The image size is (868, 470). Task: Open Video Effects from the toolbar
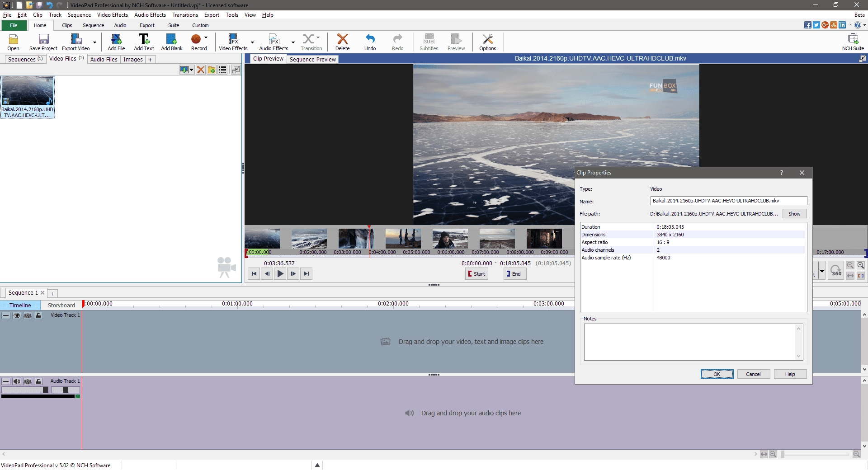[x=233, y=42]
